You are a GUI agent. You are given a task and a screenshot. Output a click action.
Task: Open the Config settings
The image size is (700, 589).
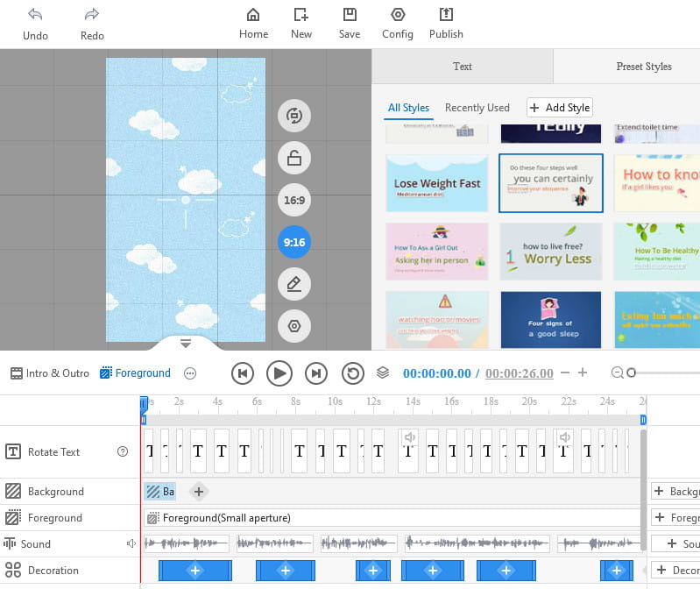(x=398, y=15)
